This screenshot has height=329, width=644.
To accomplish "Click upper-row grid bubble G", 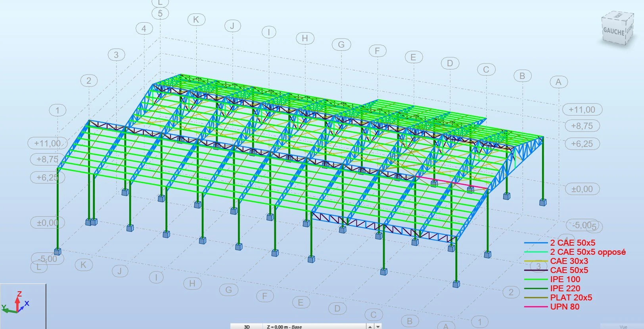I will point(341,45).
